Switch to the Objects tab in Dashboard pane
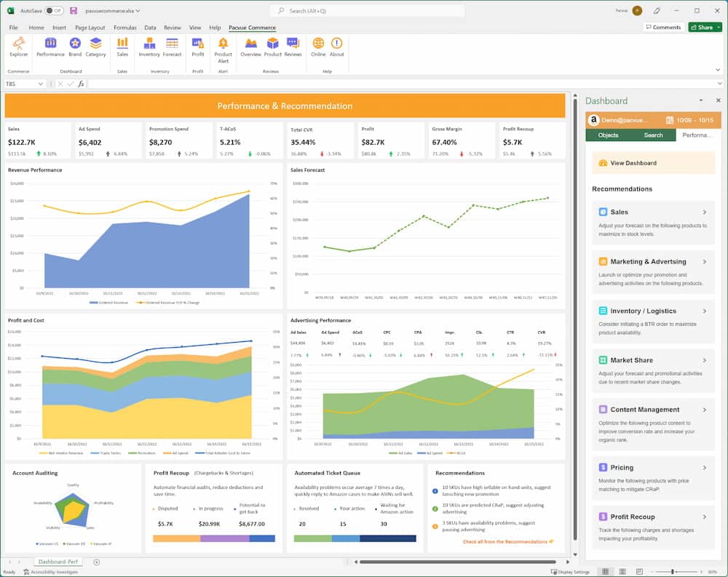Image resolution: width=728 pixels, height=577 pixels. (608, 135)
